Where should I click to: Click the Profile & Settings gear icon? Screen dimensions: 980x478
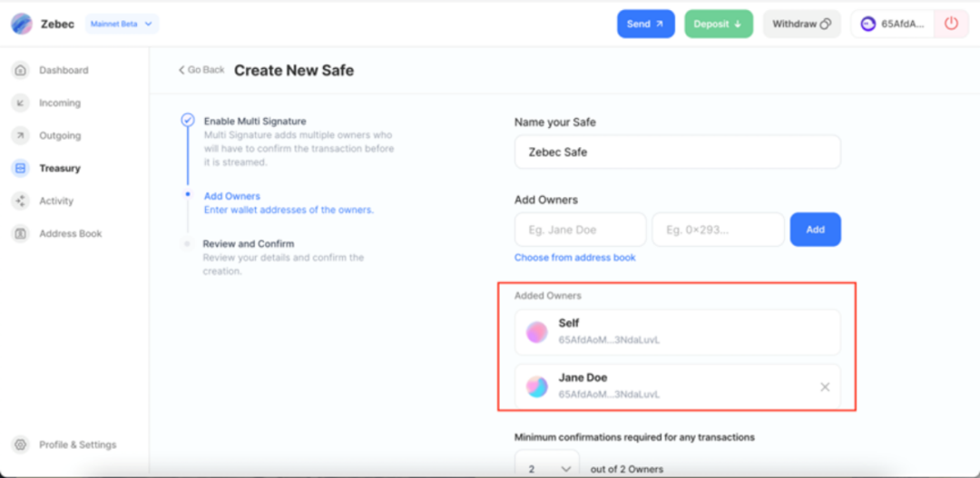(x=21, y=445)
